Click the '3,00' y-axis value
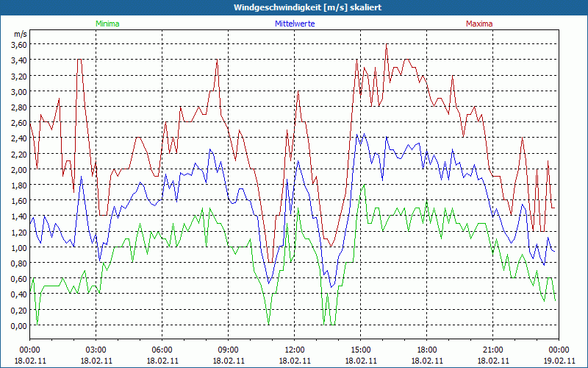This screenshot has width=588, height=368. [19, 91]
